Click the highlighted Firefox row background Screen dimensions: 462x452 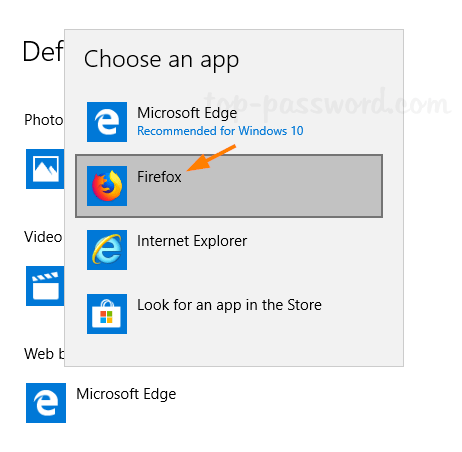click(229, 186)
